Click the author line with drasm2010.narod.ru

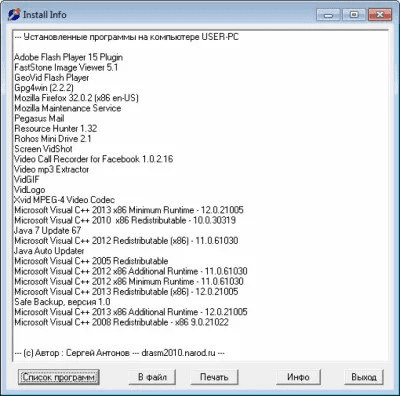coord(120,353)
